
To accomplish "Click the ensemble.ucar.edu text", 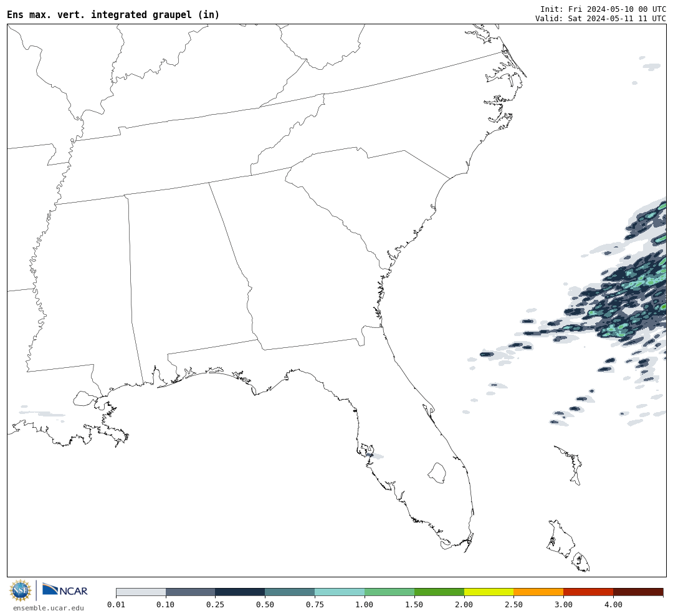I will coord(49,608).
